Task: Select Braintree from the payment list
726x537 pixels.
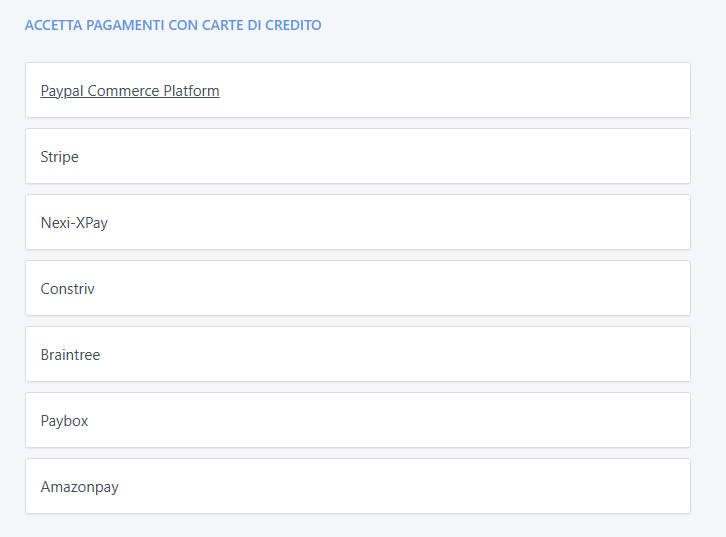Action: (70, 355)
